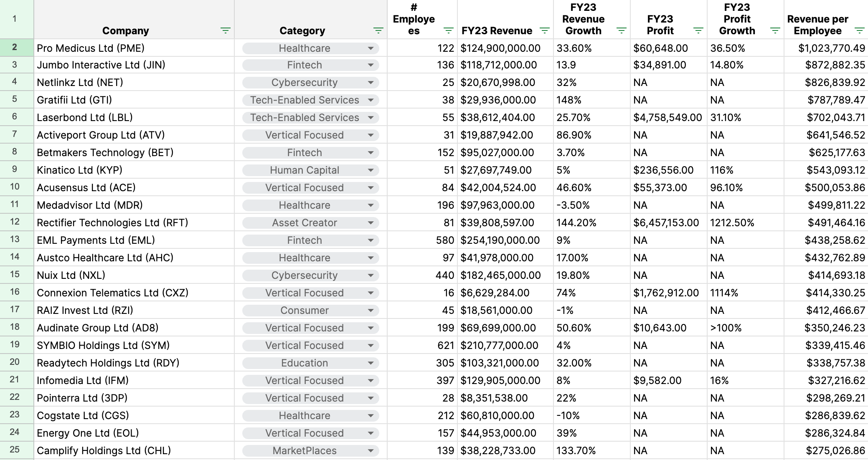The image size is (868, 460).
Task: Select revenue cell $6,629,284.00
Action: [505, 293]
